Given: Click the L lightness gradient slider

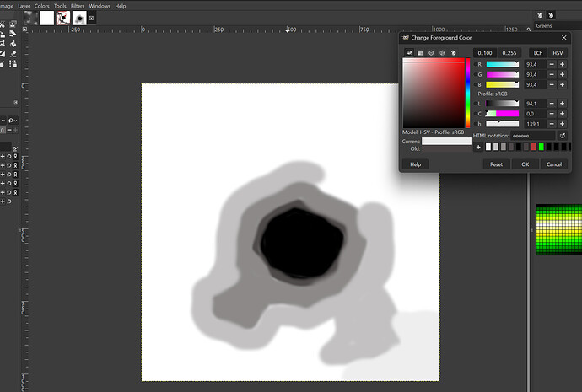Looking at the screenshot, I should (x=502, y=104).
